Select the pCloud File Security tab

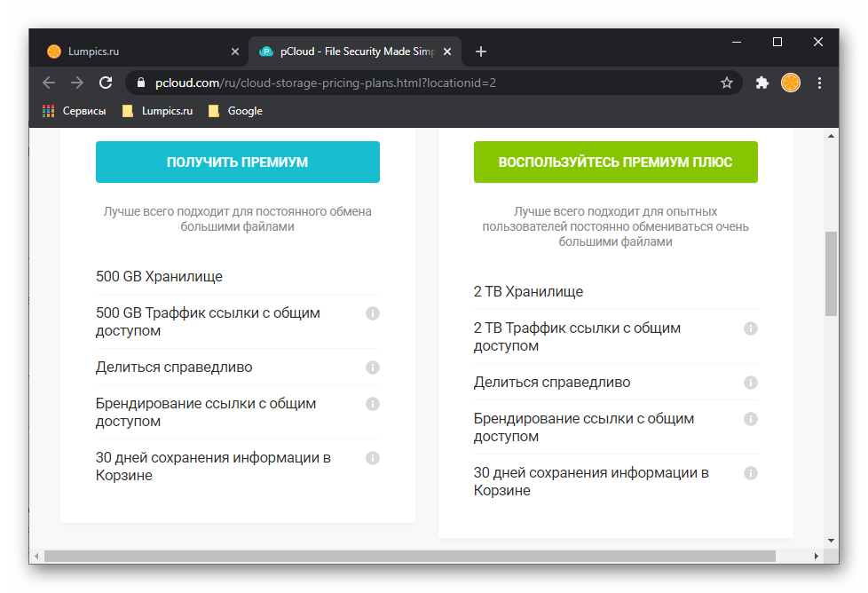(x=355, y=51)
